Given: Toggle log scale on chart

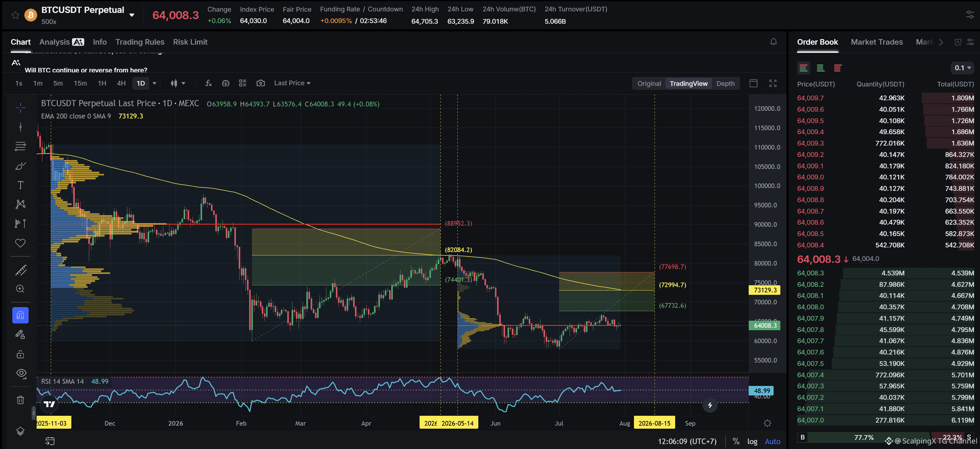Looking at the screenshot, I should pyautogui.click(x=752, y=441).
